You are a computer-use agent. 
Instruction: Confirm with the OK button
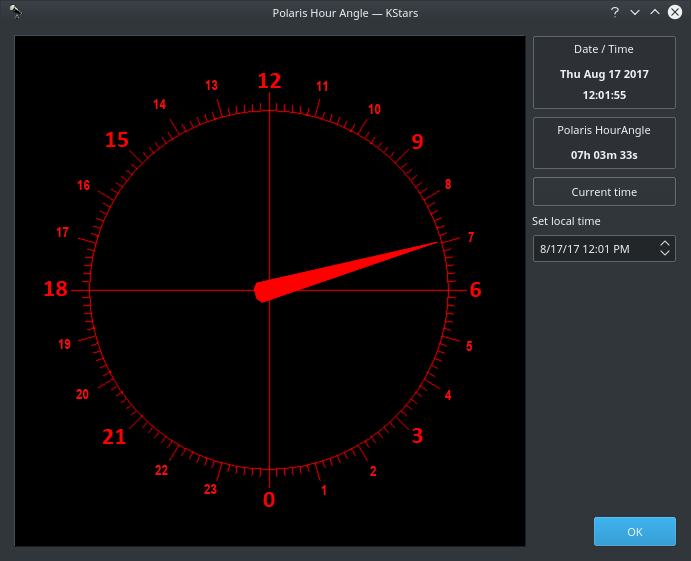coord(635,531)
